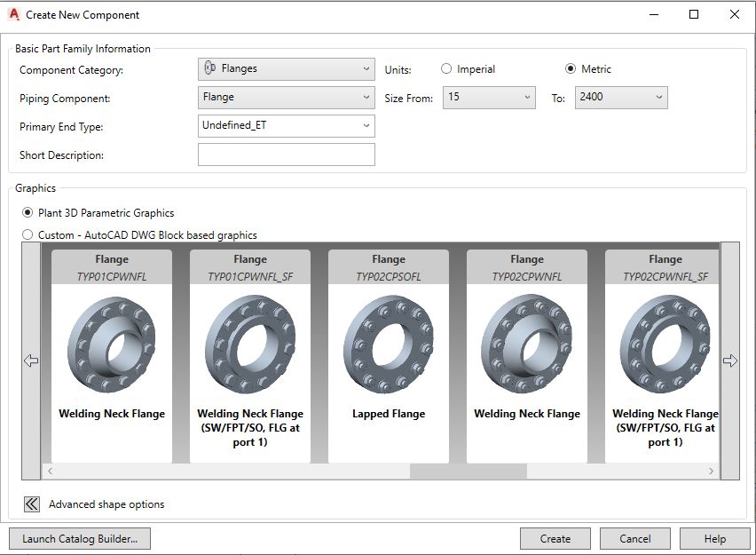The width and height of the screenshot is (756, 555).
Task: Choose Plant 3D Parametric Graphics option
Action: coord(28,213)
